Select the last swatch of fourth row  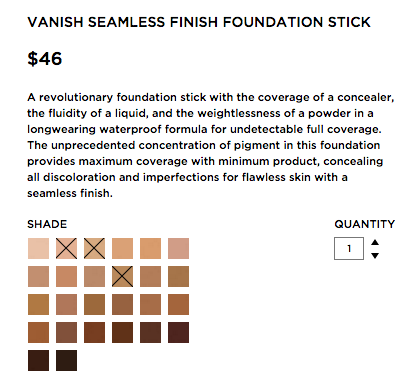click(x=178, y=332)
